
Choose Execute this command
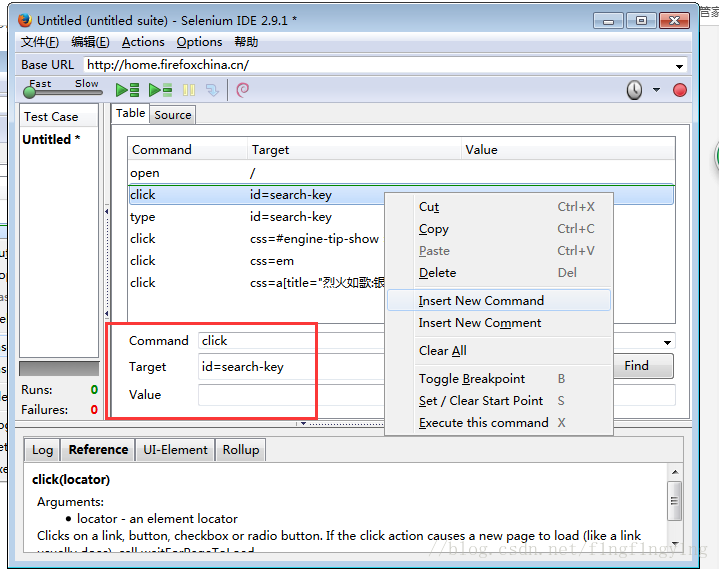(499, 423)
